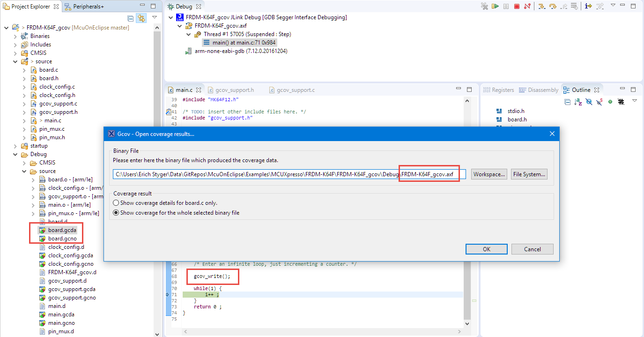Sort the Outline alphabetically
Viewport: 644px width, 337px height.
(578, 102)
